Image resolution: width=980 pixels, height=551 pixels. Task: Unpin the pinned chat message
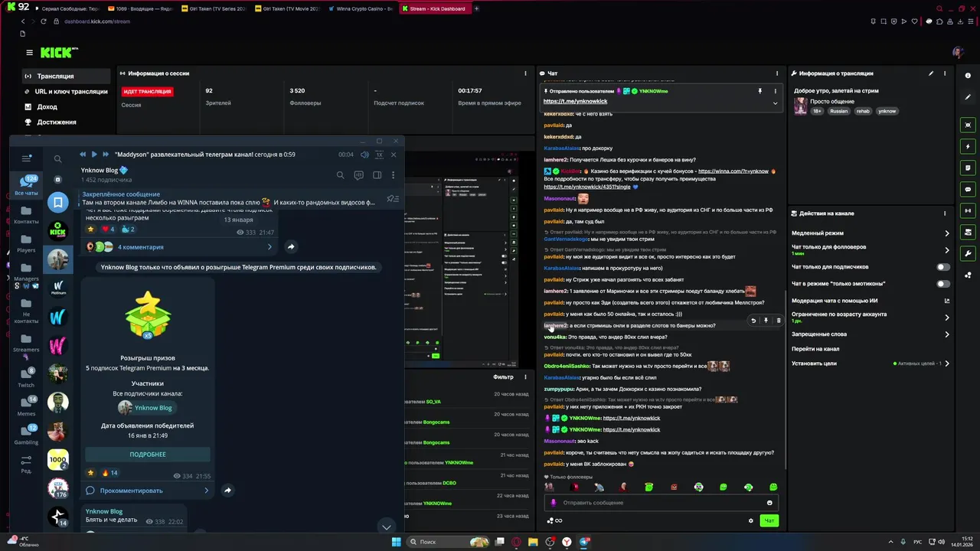tap(760, 91)
